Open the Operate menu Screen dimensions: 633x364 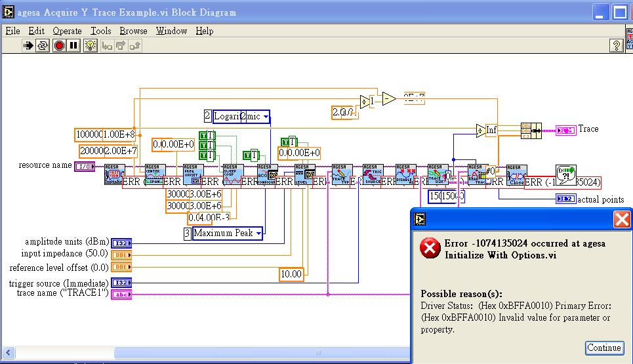coord(67,31)
